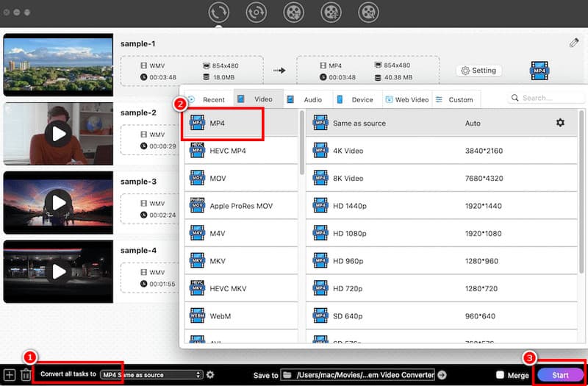Click the pencil edit icon for sample-1
The image size is (588, 386).
[x=574, y=43]
